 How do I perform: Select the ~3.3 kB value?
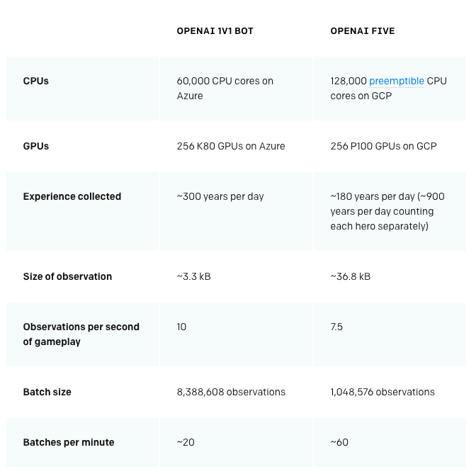click(x=193, y=276)
